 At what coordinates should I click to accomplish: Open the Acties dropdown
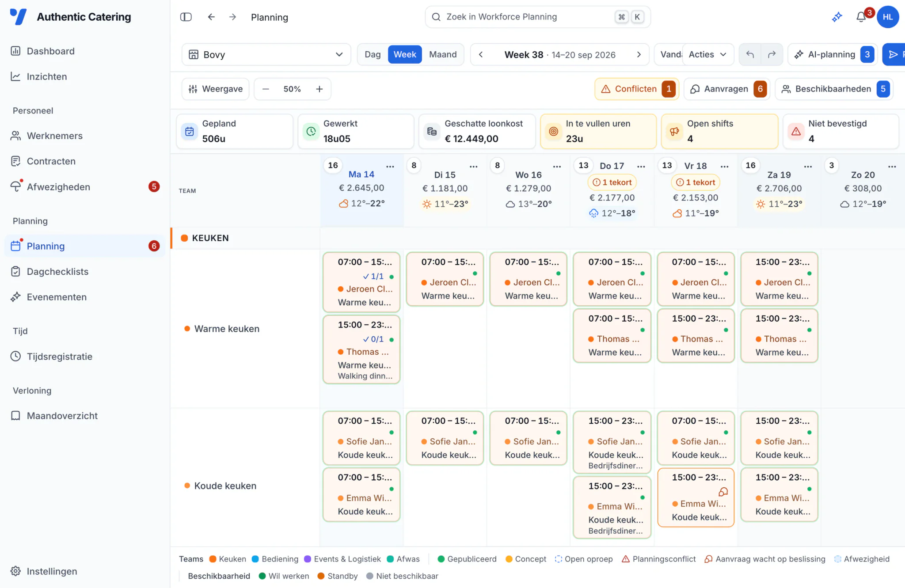coord(708,54)
